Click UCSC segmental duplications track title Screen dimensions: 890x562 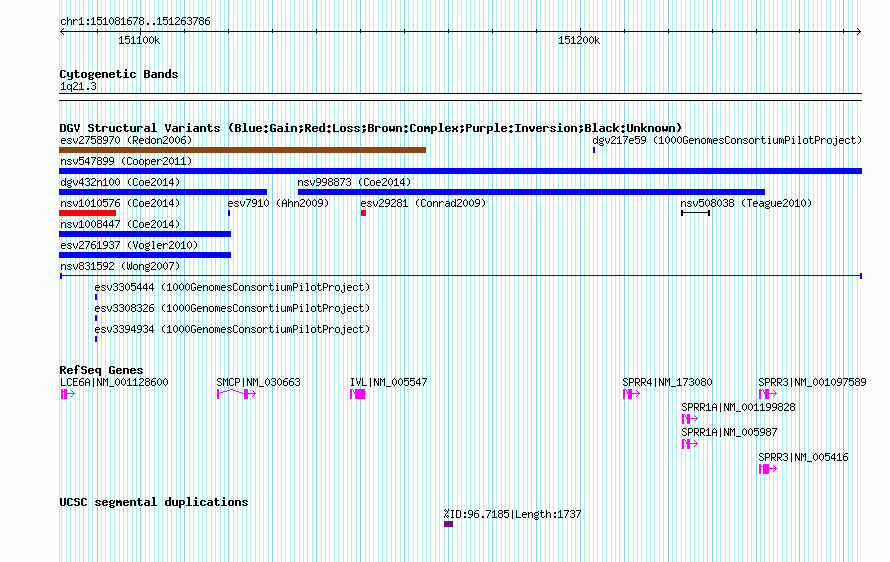point(154,502)
